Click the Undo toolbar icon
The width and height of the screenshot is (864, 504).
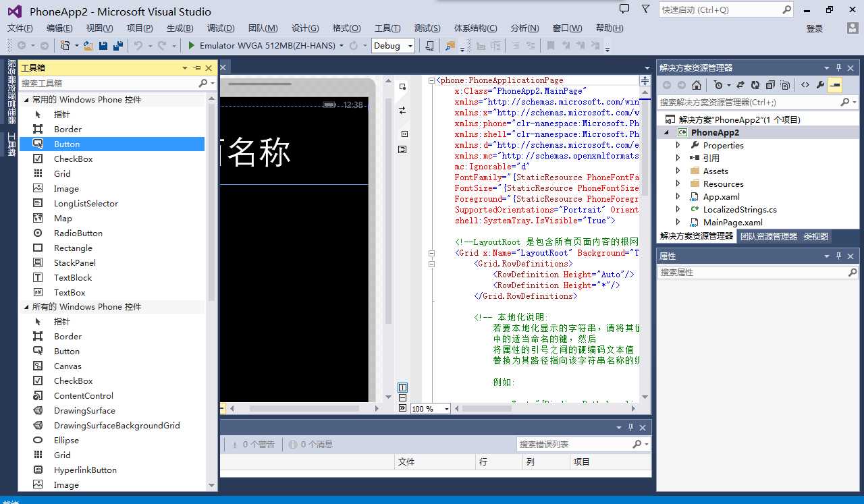(138, 45)
